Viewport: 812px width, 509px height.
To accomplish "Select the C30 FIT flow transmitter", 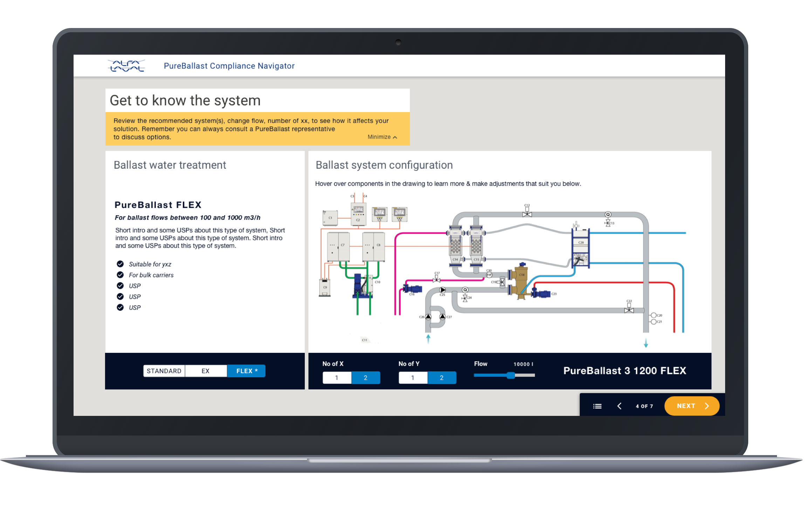I will pyautogui.click(x=489, y=275).
